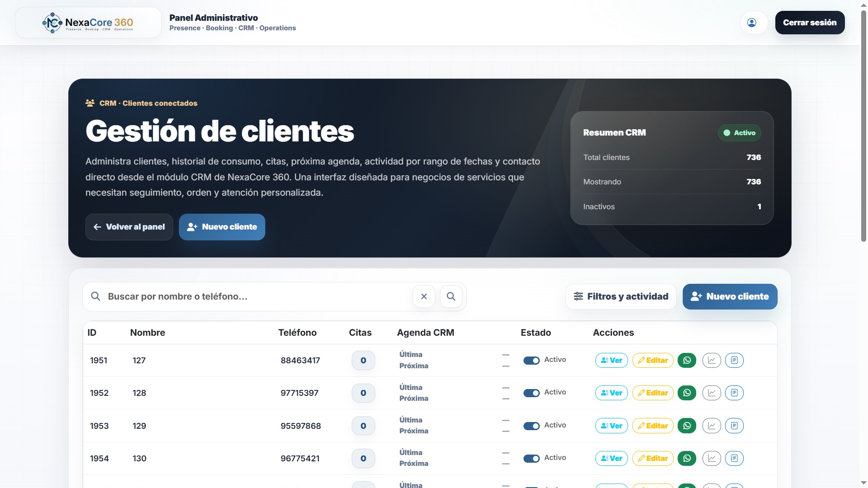Edit client 1954
Viewport: 868px width, 488px height.
(x=653, y=458)
